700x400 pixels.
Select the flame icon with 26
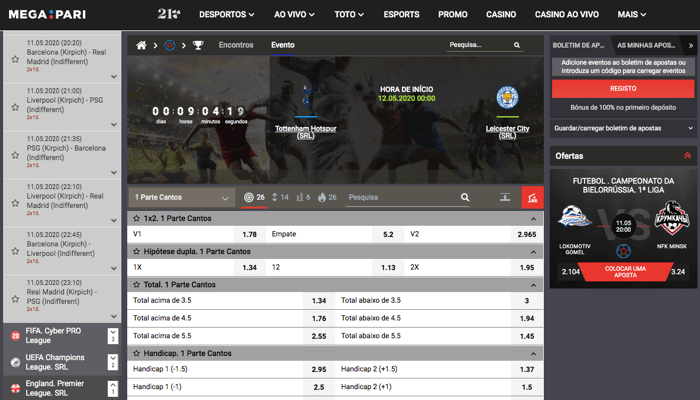[x=327, y=197]
